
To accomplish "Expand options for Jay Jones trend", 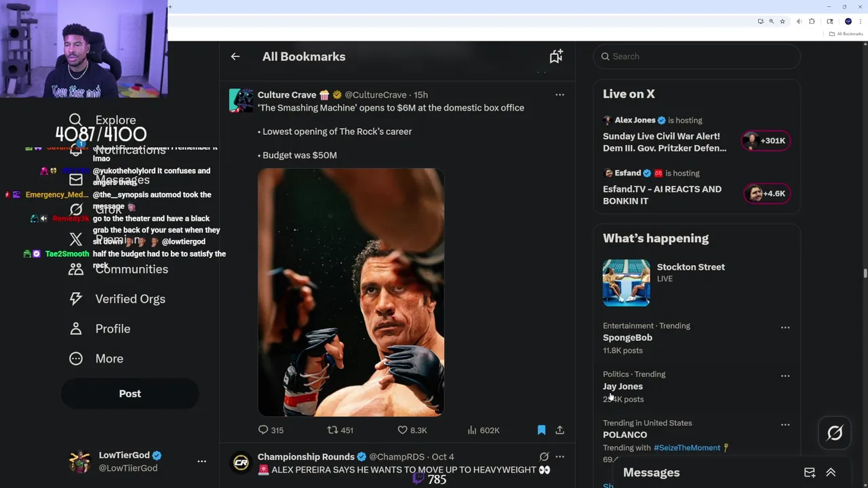I will [785, 376].
